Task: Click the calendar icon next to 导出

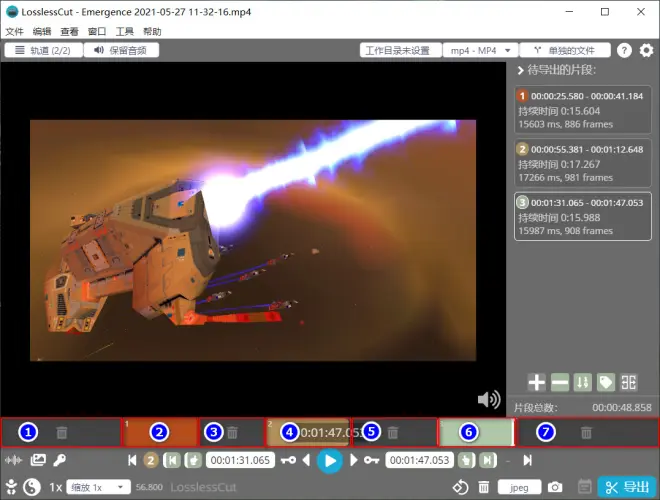Action: coord(584,487)
